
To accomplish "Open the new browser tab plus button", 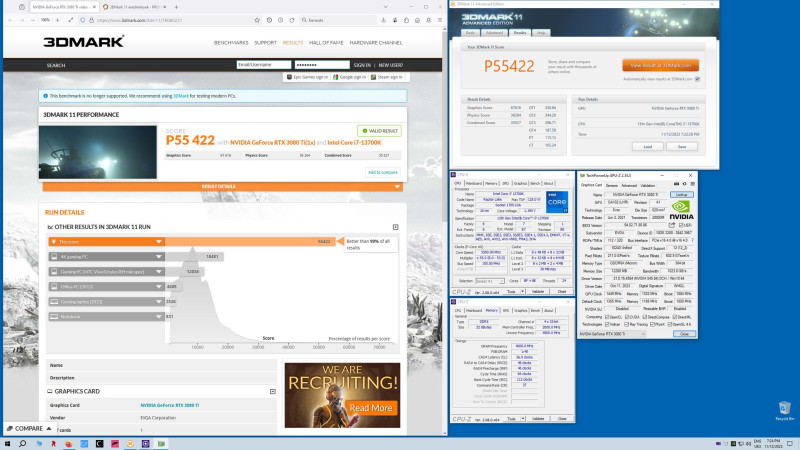I will coord(177,7).
